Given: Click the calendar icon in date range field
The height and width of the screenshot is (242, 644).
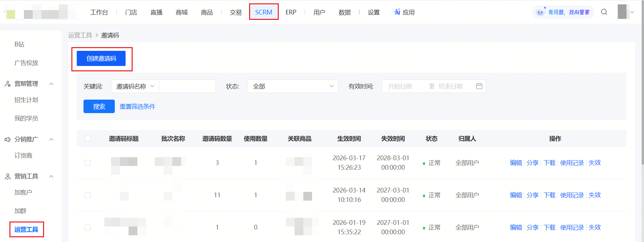Looking at the screenshot, I should (x=479, y=86).
